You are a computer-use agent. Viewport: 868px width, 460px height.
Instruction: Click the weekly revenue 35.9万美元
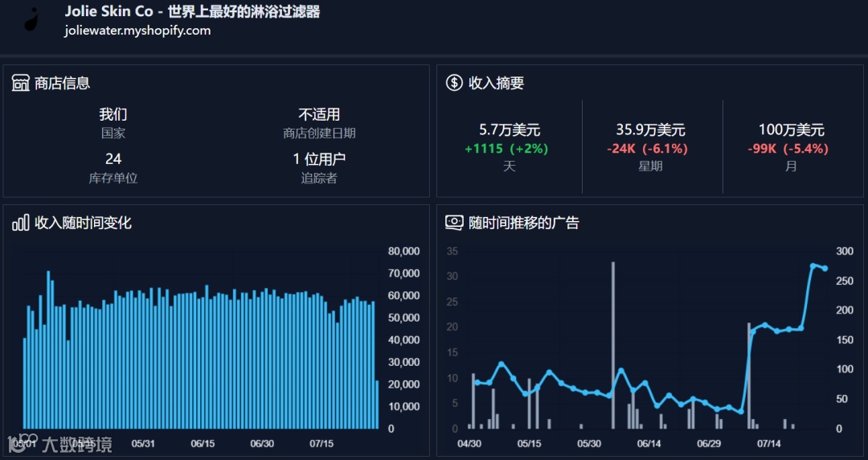(x=650, y=130)
